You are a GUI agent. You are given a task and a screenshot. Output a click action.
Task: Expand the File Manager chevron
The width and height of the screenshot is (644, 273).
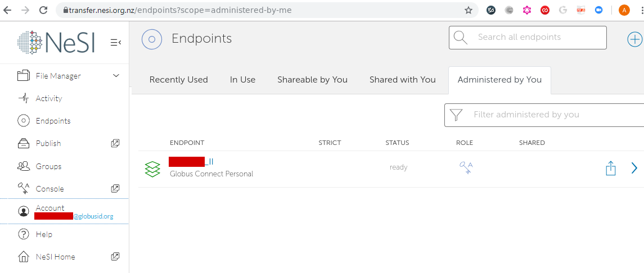(x=116, y=76)
